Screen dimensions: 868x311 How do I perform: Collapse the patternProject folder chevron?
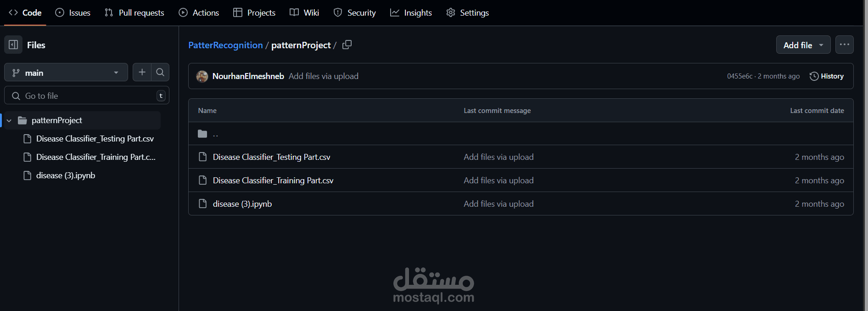[9, 120]
